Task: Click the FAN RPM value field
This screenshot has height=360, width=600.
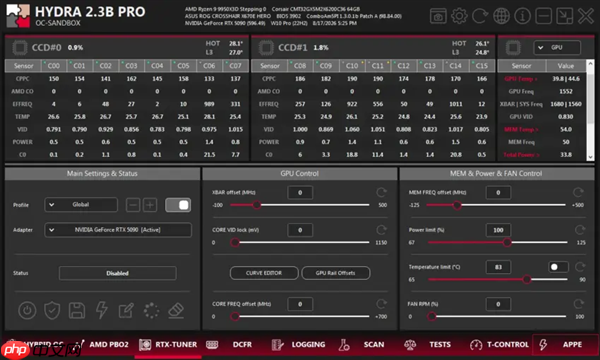Action: [x=498, y=304]
